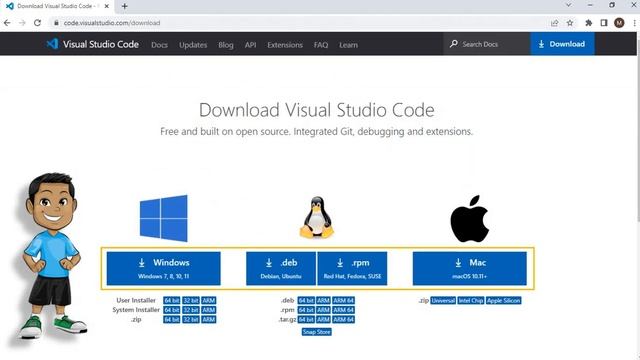Select Linux .deb 64 bit link

click(x=306, y=300)
